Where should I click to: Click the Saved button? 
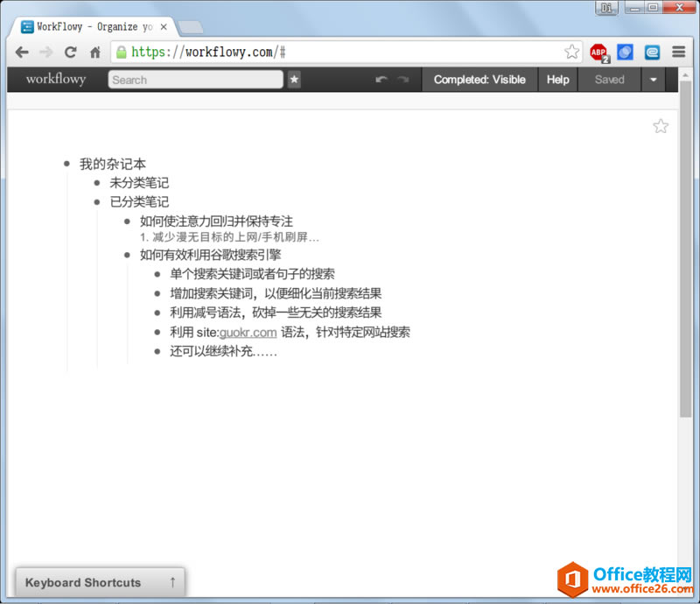[x=609, y=80]
